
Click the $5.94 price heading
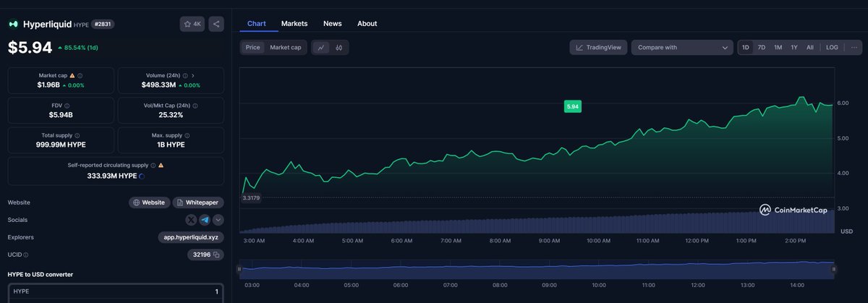click(x=30, y=48)
